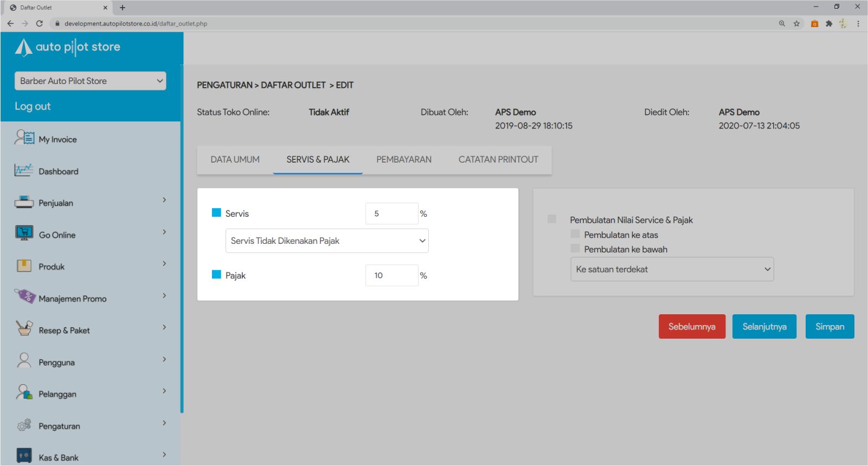Open the Ke satuan terdekat dropdown

(x=672, y=269)
